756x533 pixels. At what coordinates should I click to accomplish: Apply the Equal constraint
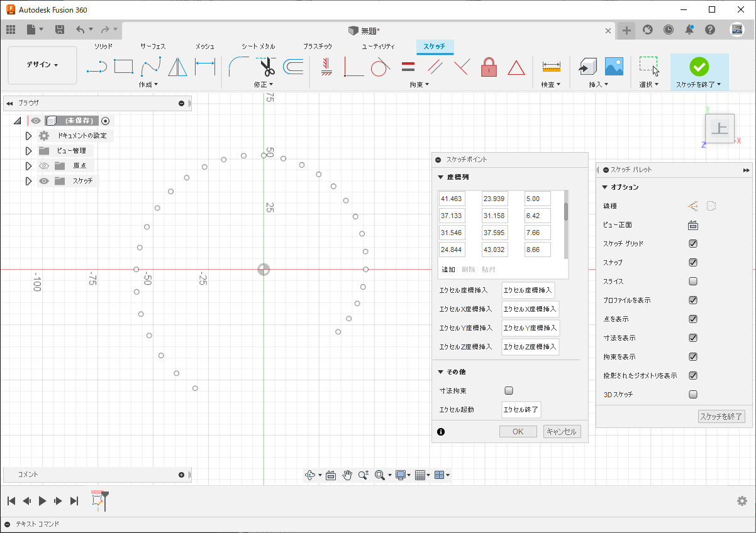(408, 67)
